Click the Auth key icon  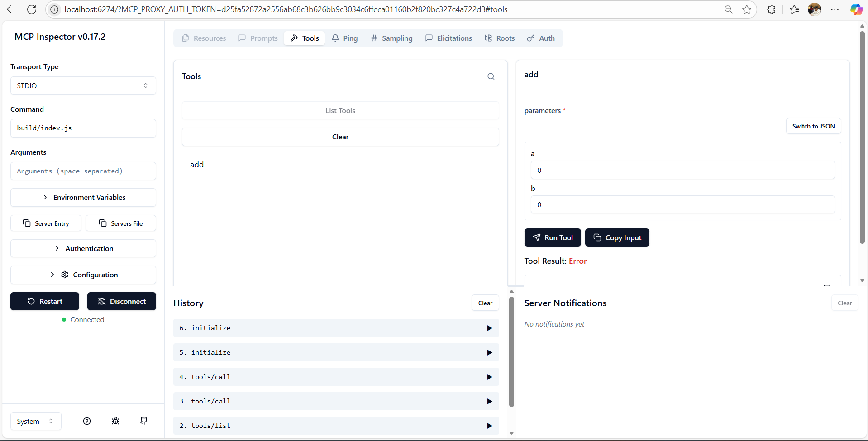[x=530, y=38]
